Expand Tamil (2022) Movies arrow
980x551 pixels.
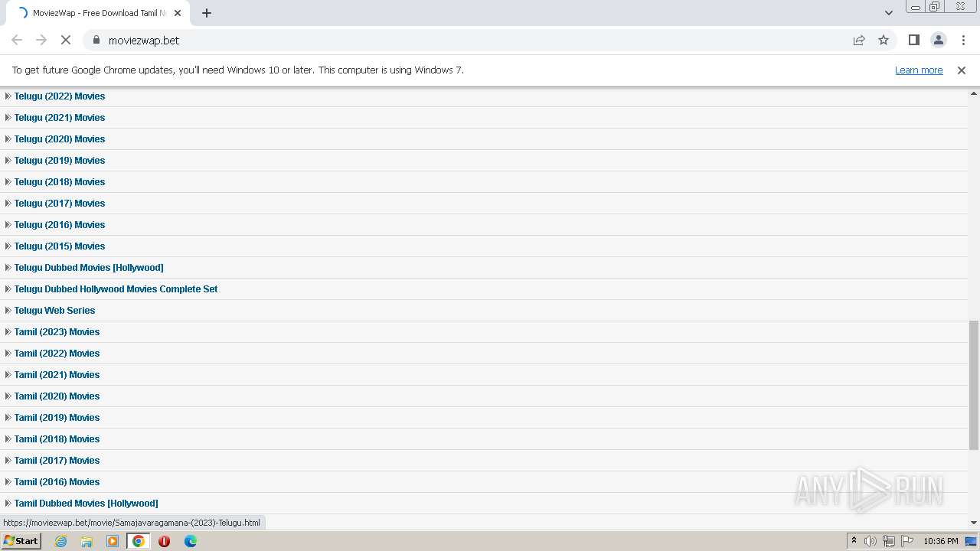coord(8,354)
